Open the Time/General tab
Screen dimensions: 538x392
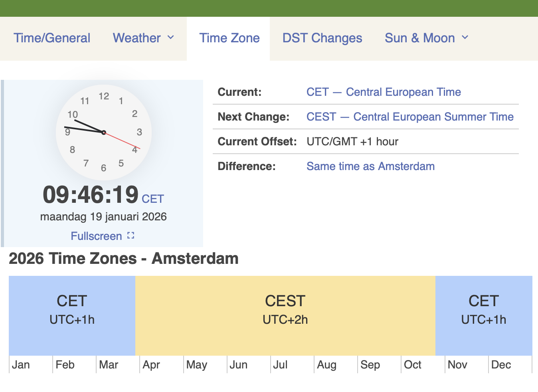click(52, 38)
